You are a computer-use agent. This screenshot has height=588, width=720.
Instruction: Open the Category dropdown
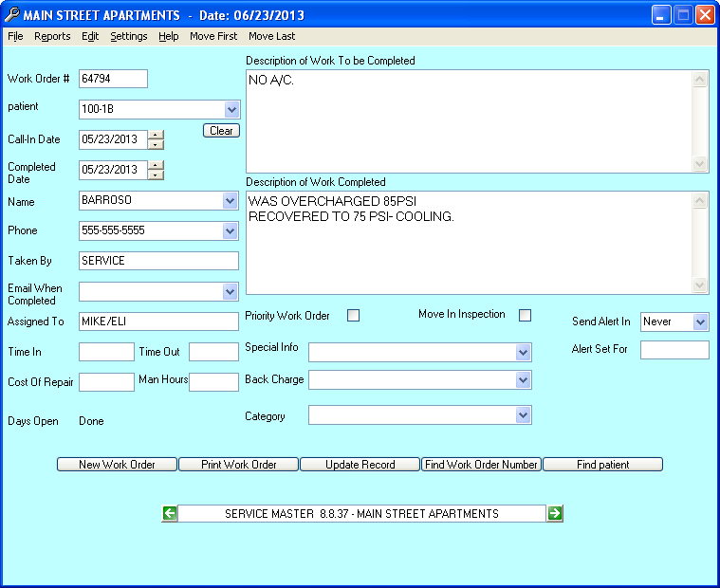click(523, 415)
